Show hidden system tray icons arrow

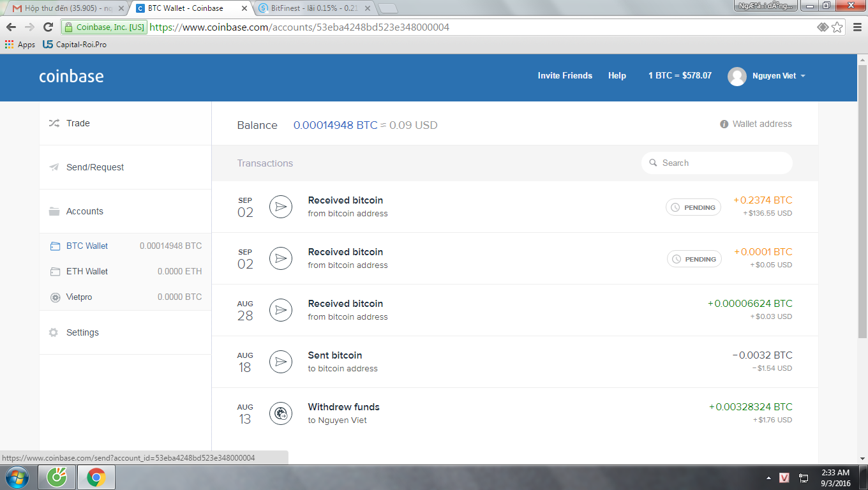pos(768,477)
